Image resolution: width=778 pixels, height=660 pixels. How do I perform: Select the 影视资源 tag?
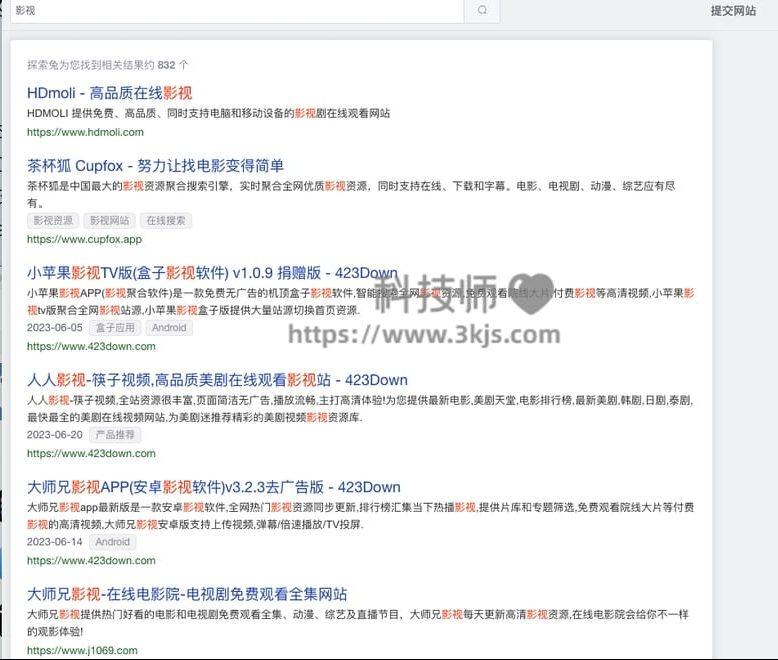pyautogui.click(x=53, y=220)
